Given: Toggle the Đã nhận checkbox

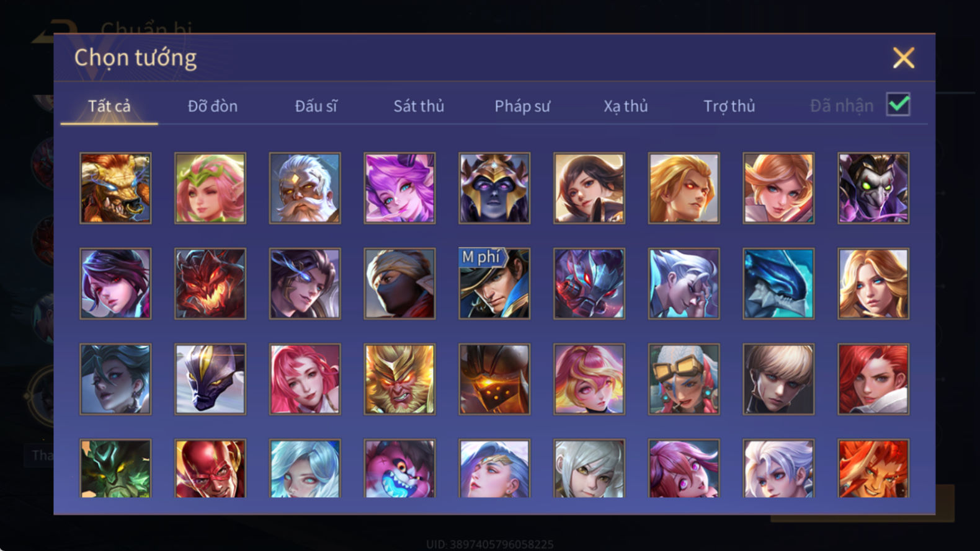Looking at the screenshot, I should click(x=898, y=104).
